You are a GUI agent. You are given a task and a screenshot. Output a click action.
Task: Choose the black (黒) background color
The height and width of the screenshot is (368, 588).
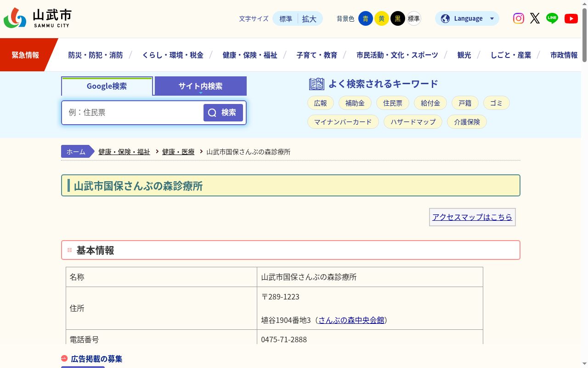click(x=398, y=18)
